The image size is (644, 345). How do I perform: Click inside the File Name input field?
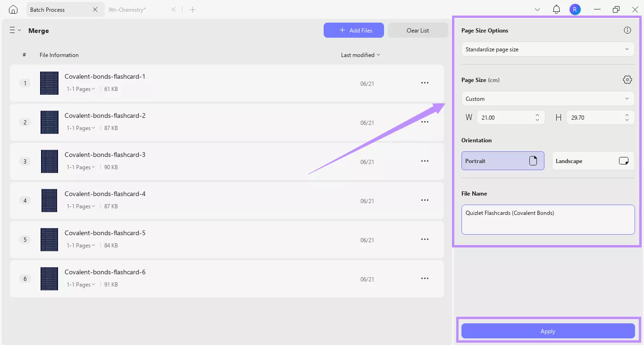[547, 219]
